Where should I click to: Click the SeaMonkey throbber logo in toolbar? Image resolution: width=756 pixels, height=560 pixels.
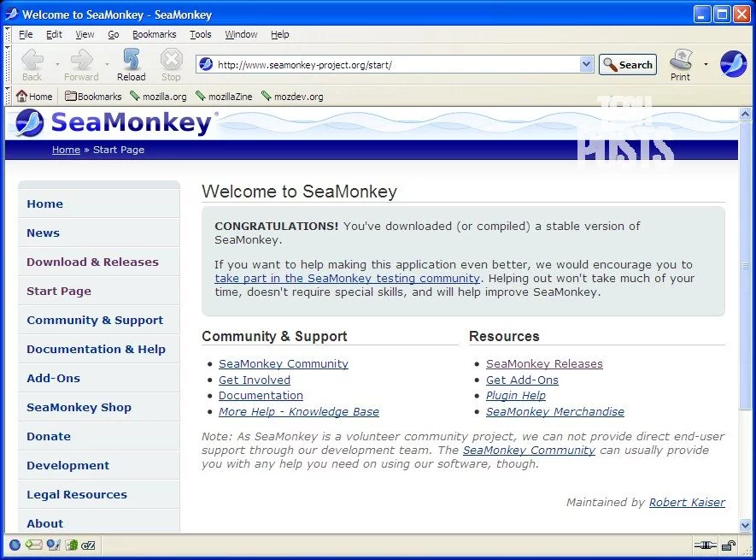(733, 64)
